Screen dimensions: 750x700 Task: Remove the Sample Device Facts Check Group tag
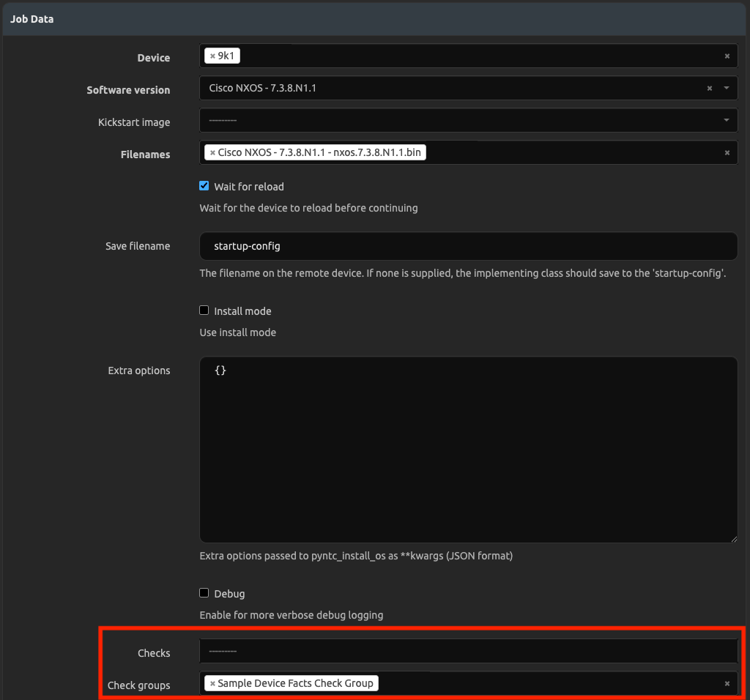click(212, 682)
